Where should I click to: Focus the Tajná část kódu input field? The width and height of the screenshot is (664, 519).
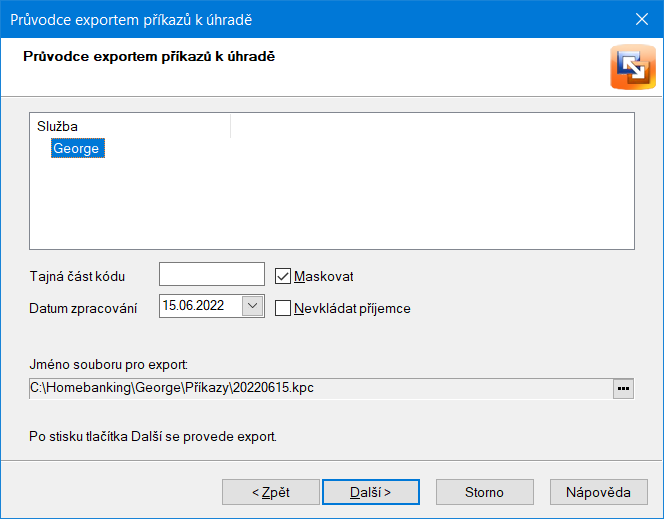click(211, 274)
